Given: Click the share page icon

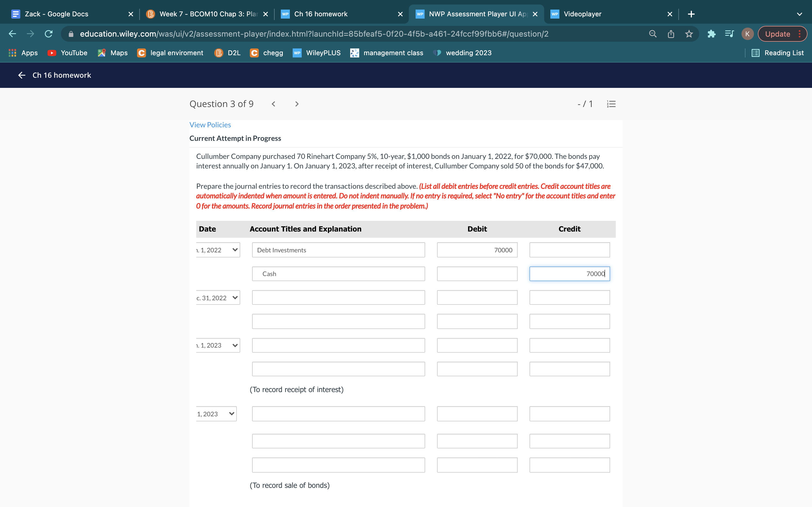Looking at the screenshot, I should (671, 34).
